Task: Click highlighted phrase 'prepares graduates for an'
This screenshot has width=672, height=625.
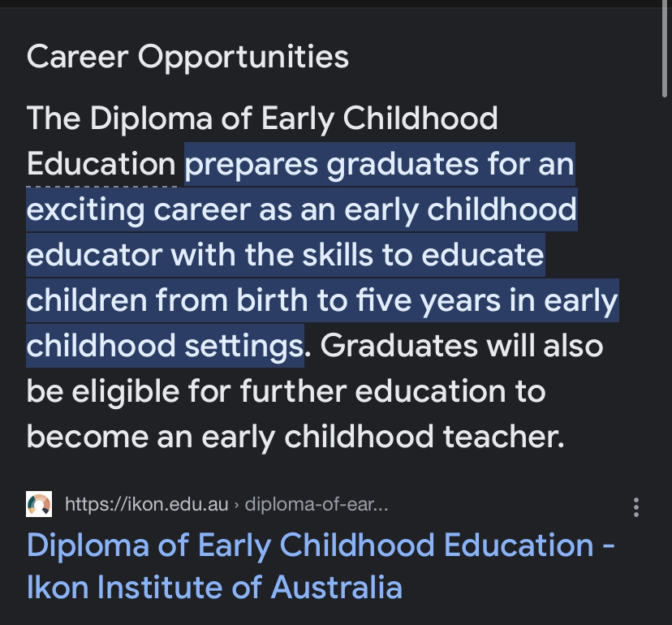Action: click(x=380, y=164)
